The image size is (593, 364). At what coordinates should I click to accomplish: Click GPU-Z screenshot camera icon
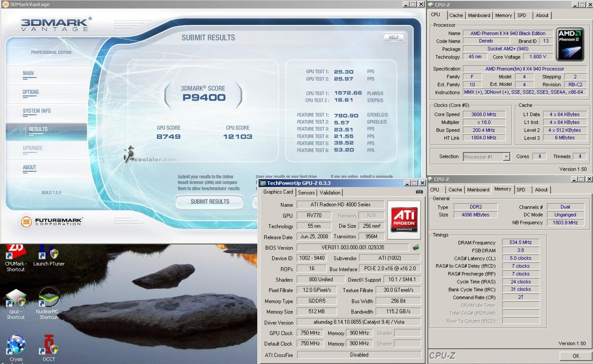coord(419,191)
